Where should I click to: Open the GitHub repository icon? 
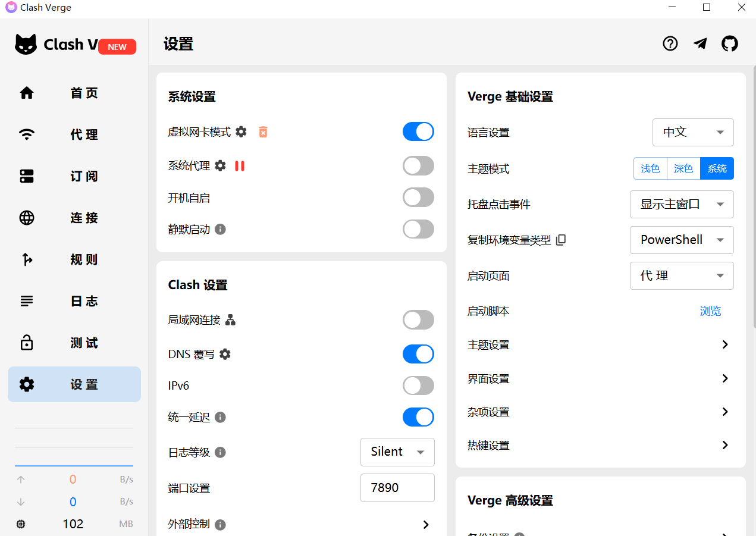pyautogui.click(x=730, y=43)
